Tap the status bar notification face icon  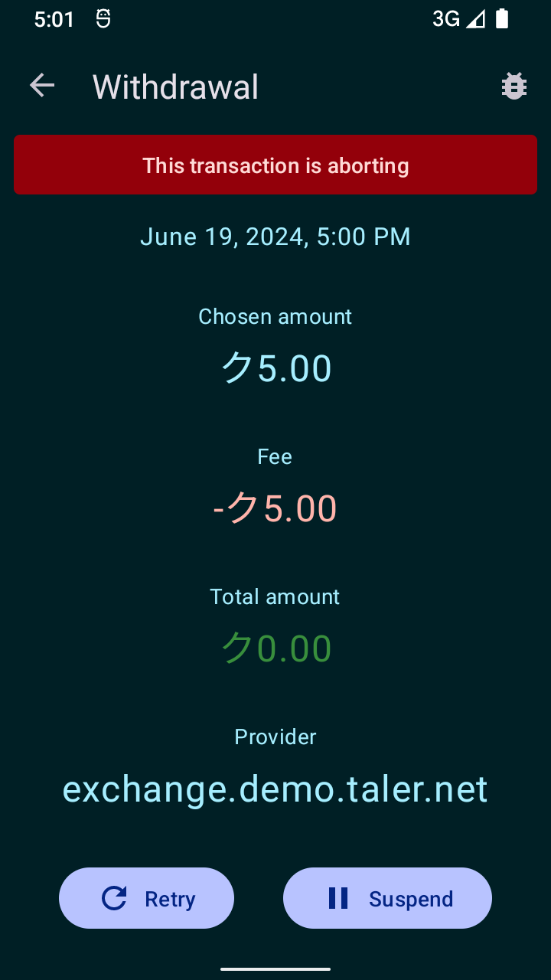103,19
